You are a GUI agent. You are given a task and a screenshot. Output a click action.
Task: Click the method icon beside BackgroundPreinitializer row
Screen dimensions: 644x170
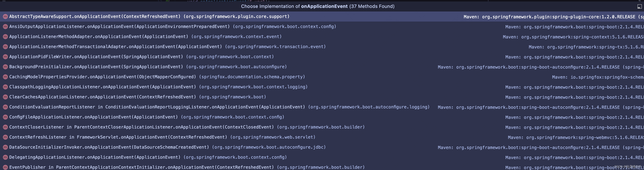coord(5,67)
